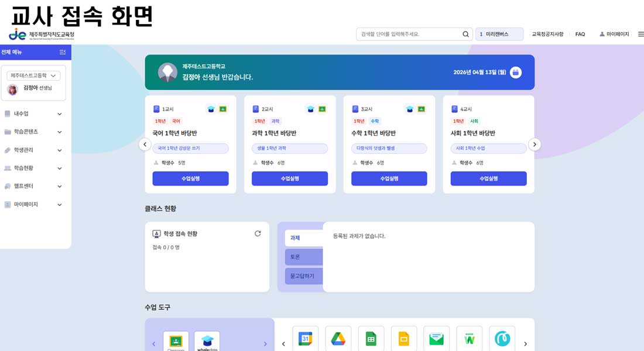
Task: Click 수업실행 on 국어 1학년 바당반
Action: 190,178
